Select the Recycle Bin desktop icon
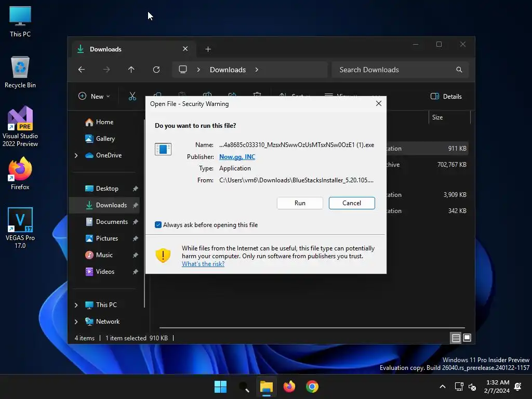The width and height of the screenshot is (532, 399). 20,73
